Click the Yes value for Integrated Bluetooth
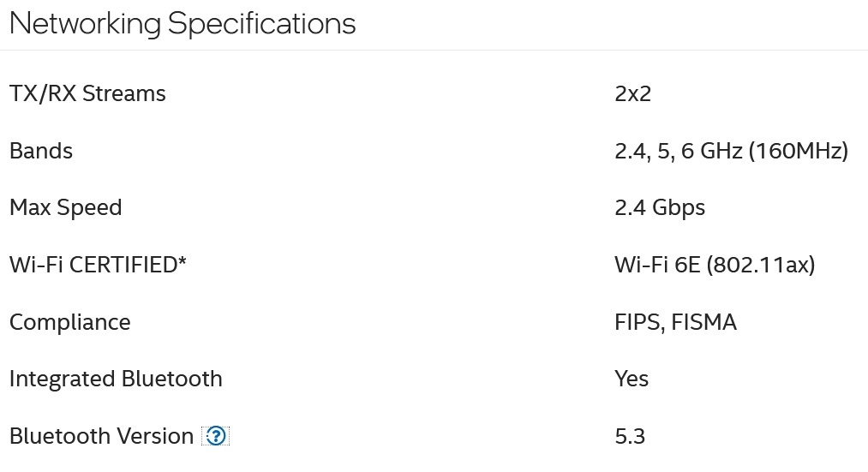868x472 pixels. tap(632, 379)
